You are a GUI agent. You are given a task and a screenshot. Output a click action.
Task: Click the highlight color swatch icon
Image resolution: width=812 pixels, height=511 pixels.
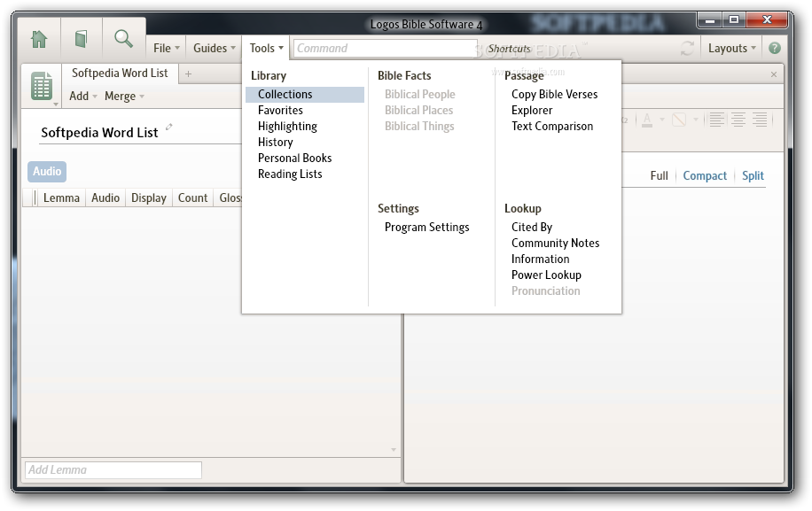(679, 120)
